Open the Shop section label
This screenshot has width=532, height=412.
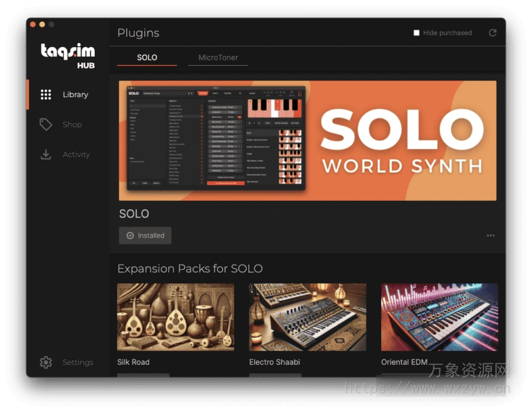click(x=72, y=125)
